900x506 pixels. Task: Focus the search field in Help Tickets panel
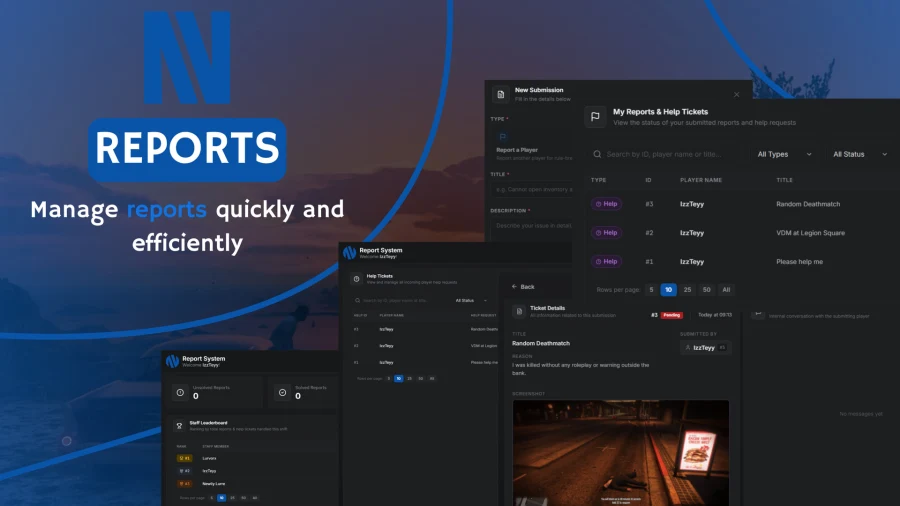coord(399,301)
